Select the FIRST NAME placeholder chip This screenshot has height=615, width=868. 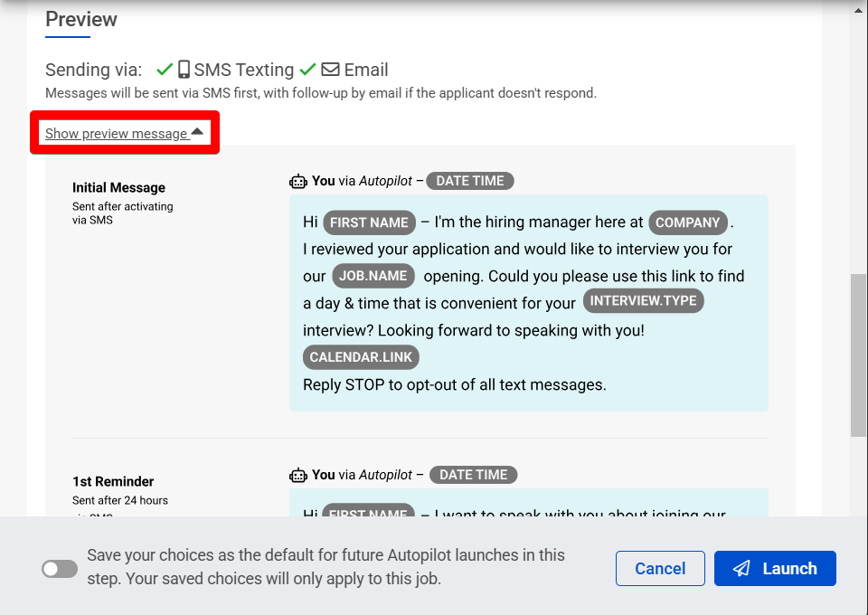[369, 222]
